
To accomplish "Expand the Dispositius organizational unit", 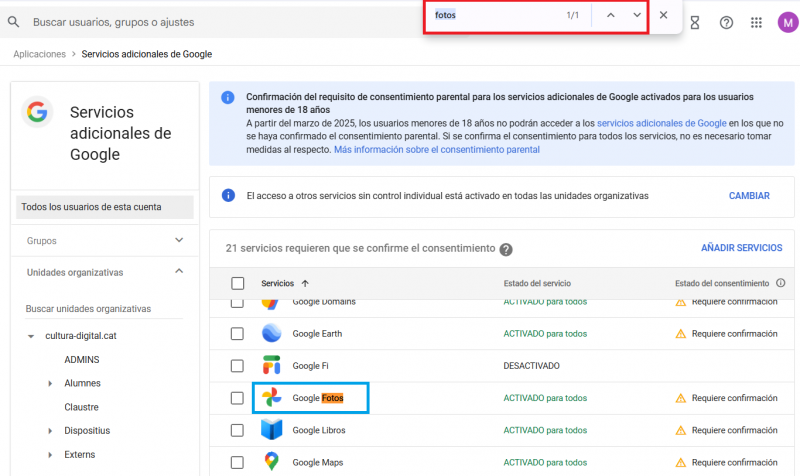I will (x=50, y=431).
